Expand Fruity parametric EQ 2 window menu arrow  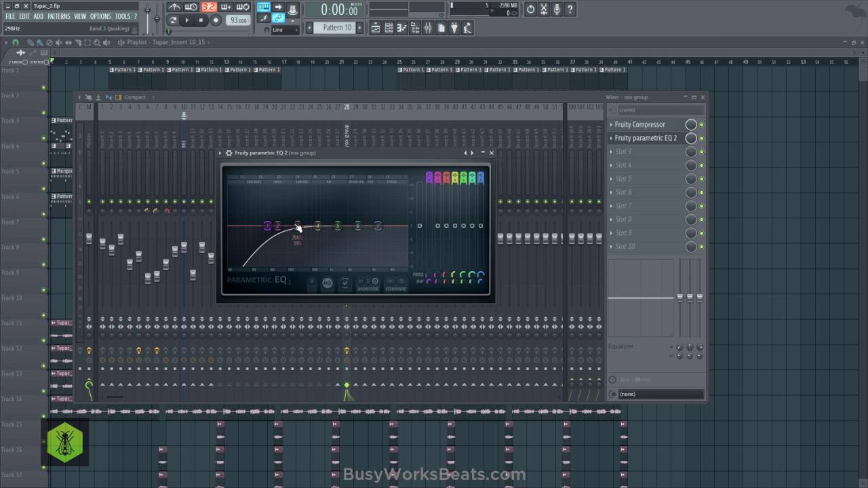[220, 153]
